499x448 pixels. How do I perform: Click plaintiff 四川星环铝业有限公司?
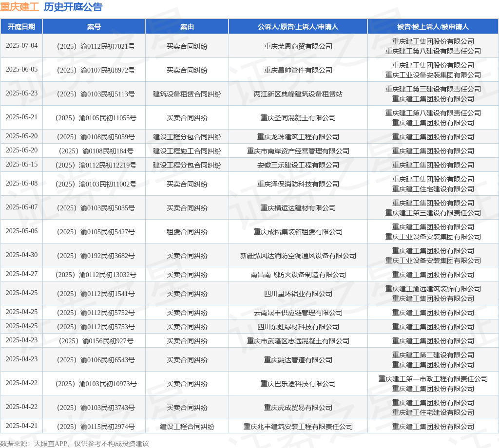click(x=298, y=294)
